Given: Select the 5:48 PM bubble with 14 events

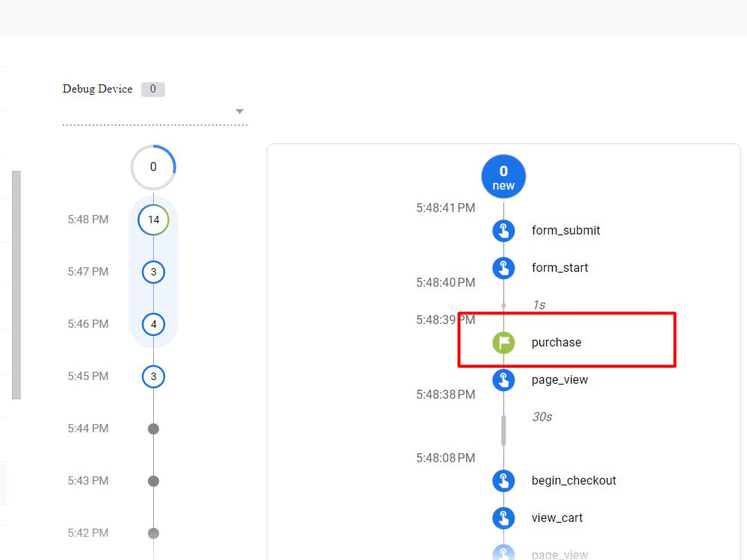Looking at the screenshot, I should coord(153,220).
